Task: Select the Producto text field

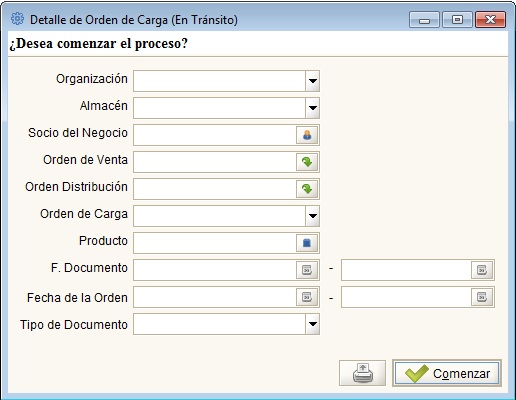Action: point(215,243)
